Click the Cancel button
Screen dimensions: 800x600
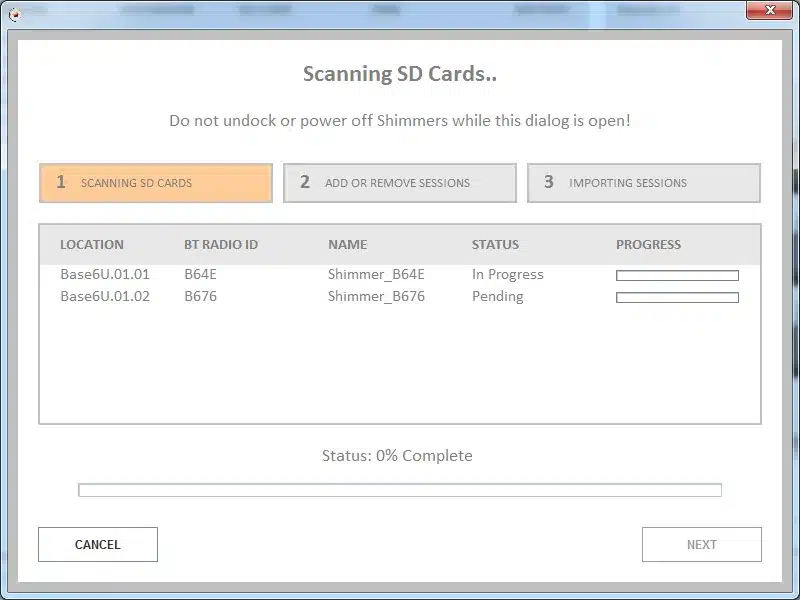tap(98, 544)
